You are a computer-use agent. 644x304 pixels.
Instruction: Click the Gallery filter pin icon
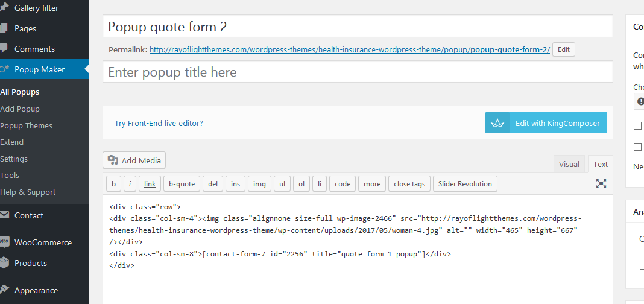[x=4, y=7]
